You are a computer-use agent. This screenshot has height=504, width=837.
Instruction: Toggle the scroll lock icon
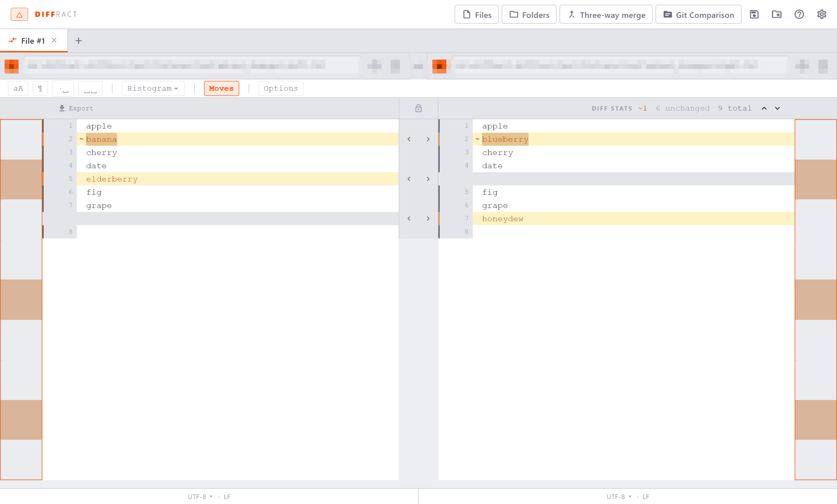[x=418, y=108]
